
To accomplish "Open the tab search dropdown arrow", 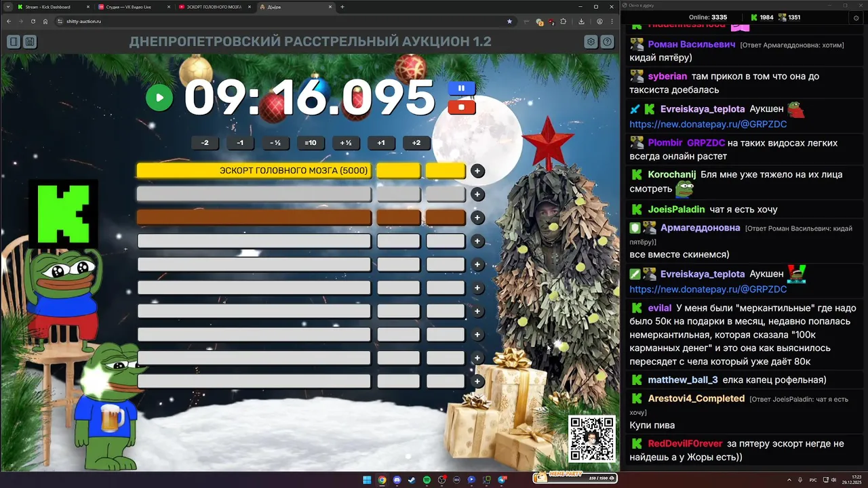I will coord(7,7).
